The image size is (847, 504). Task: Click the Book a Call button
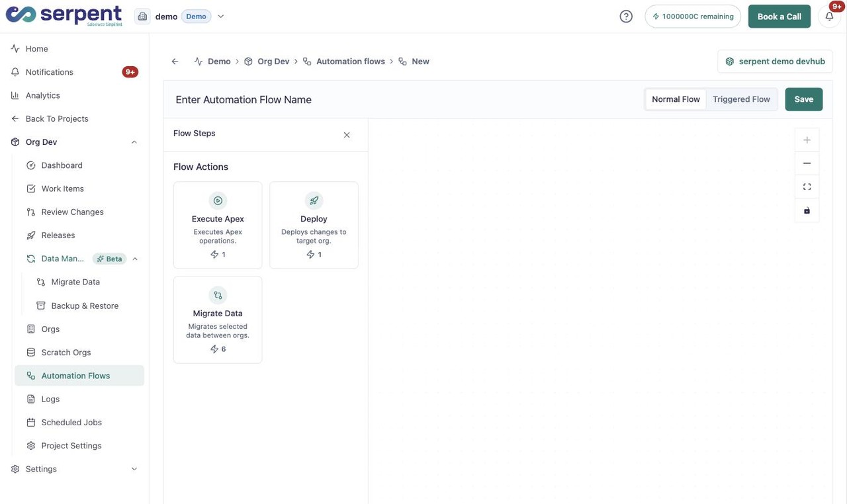(x=780, y=17)
